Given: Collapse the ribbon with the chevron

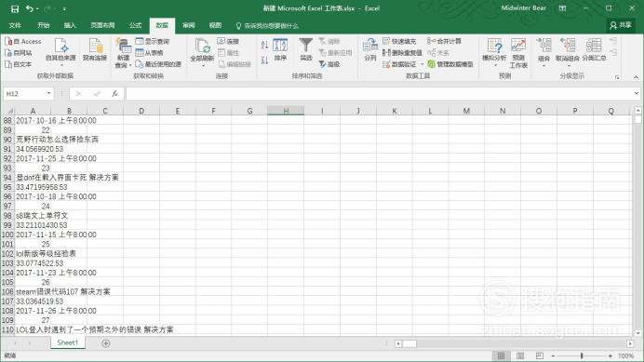Looking at the screenshot, I should pos(636,77).
